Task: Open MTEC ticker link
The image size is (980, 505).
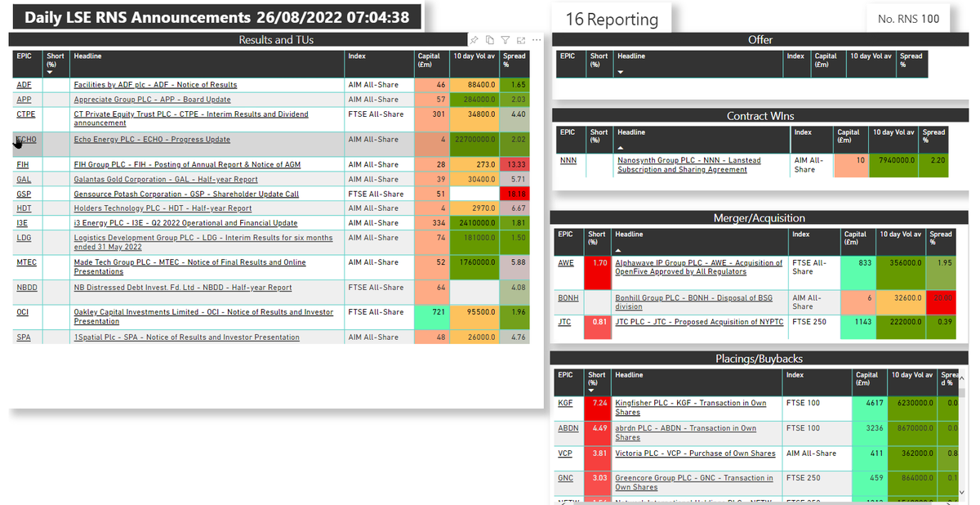Action: click(26, 262)
